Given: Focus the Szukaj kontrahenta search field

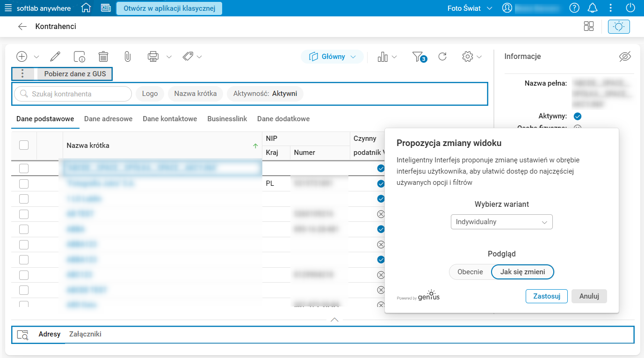Looking at the screenshot, I should (x=73, y=94).
